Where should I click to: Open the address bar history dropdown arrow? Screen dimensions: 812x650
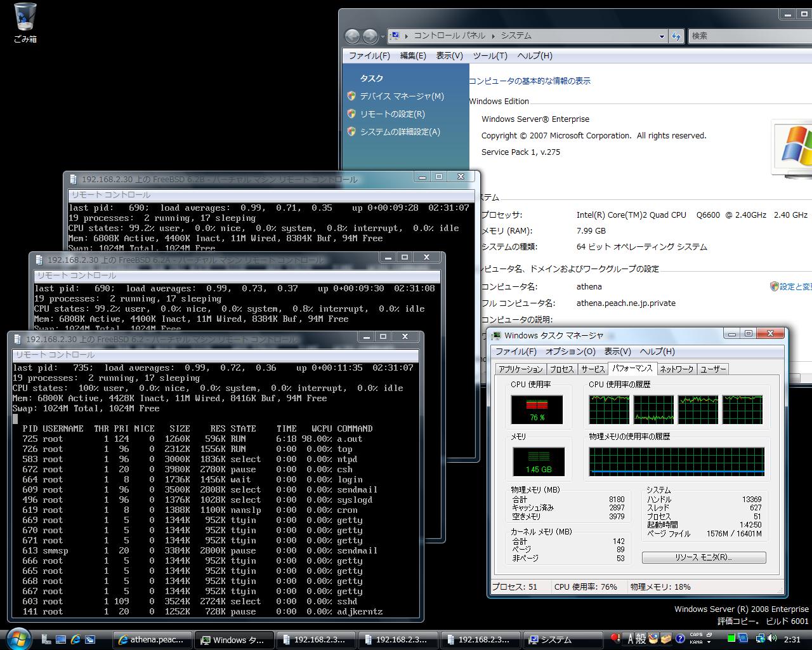(662, 36)
